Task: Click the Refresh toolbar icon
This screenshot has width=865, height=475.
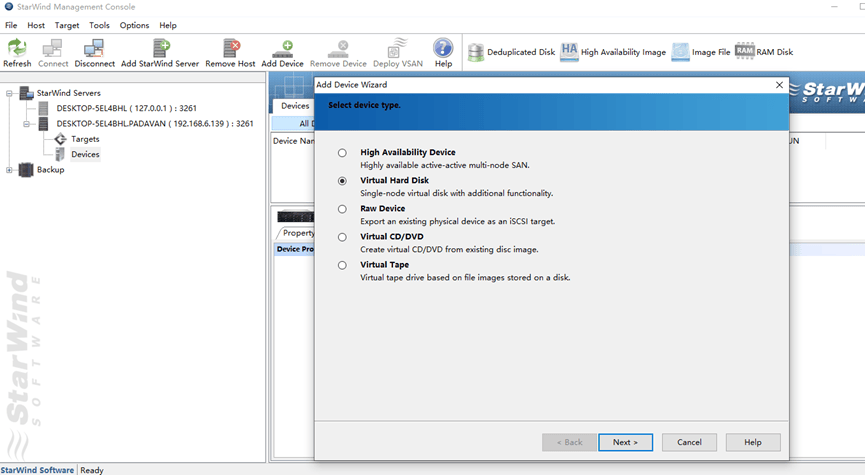Action: (x=17, y=47)
